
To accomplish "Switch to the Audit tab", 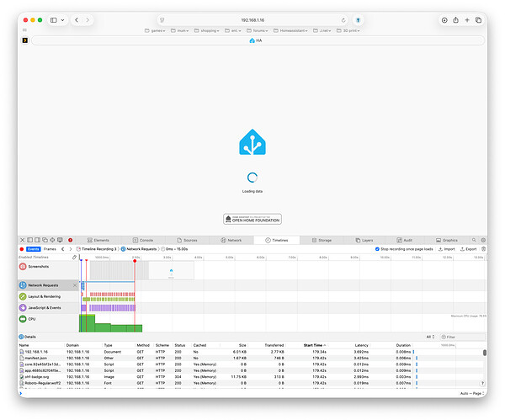I will click(405, 240).
